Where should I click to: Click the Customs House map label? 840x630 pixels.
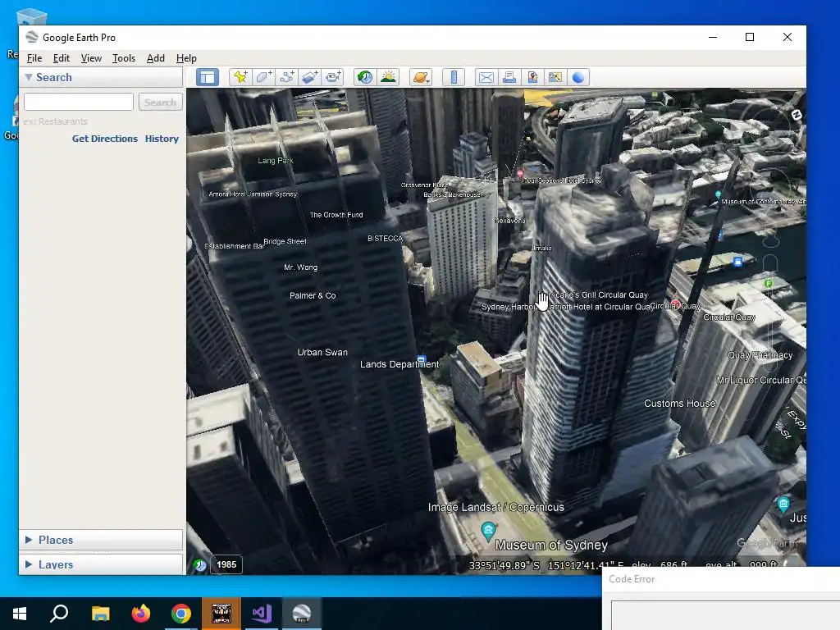[x=679, y=404]
